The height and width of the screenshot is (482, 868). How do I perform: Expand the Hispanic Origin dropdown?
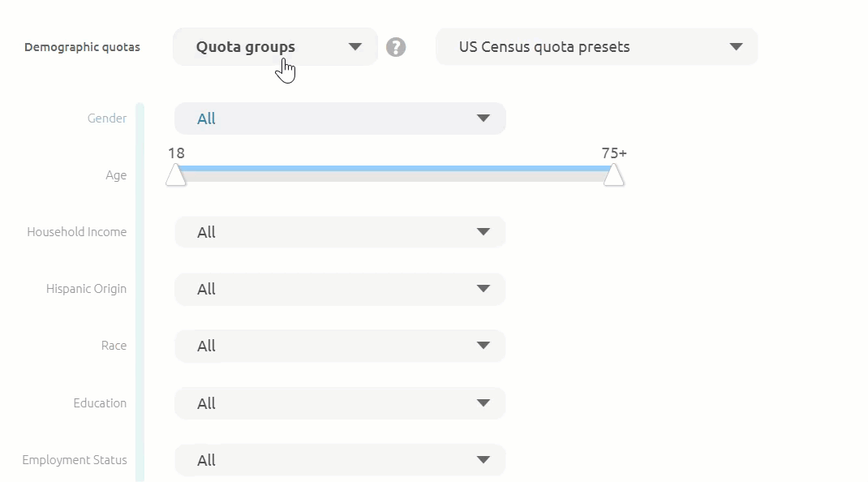(340, 289)
